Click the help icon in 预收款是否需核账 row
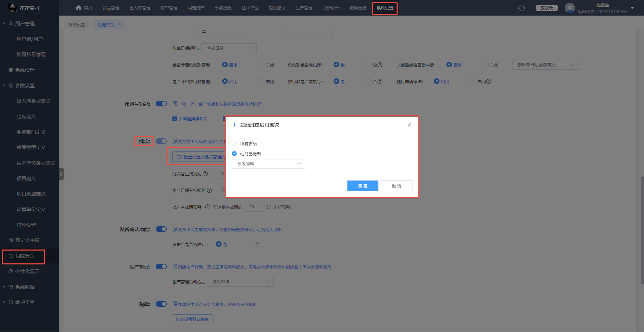The height and width of the screenshot is (332, 644). 380,65
